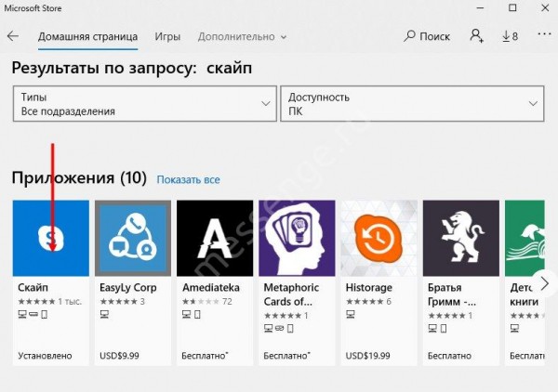Open Metaphoric Cards app icon
Image resolution: width=558 pixels, height=392 pixels.
pyautogui.click(x=297, y=238)
